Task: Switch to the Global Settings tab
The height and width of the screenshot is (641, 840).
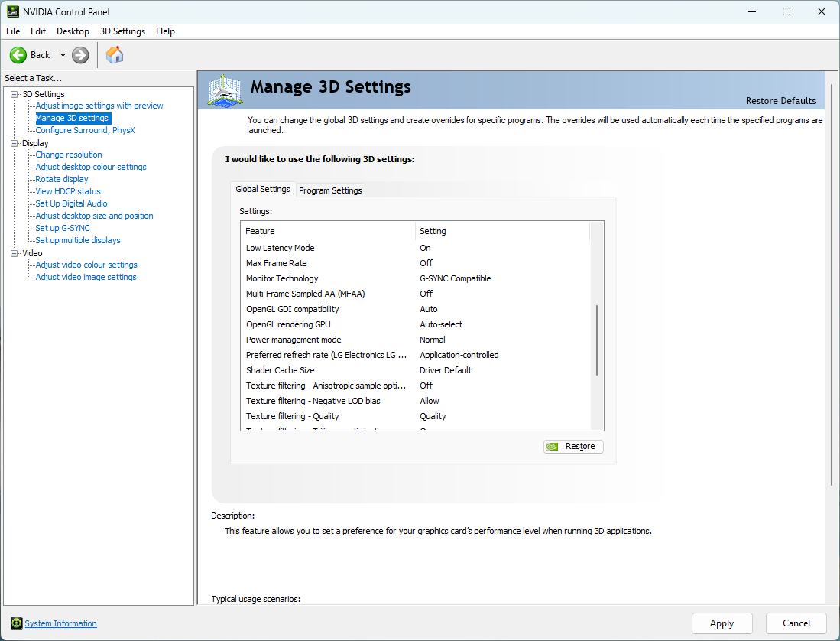Action: tap(263, 189)
